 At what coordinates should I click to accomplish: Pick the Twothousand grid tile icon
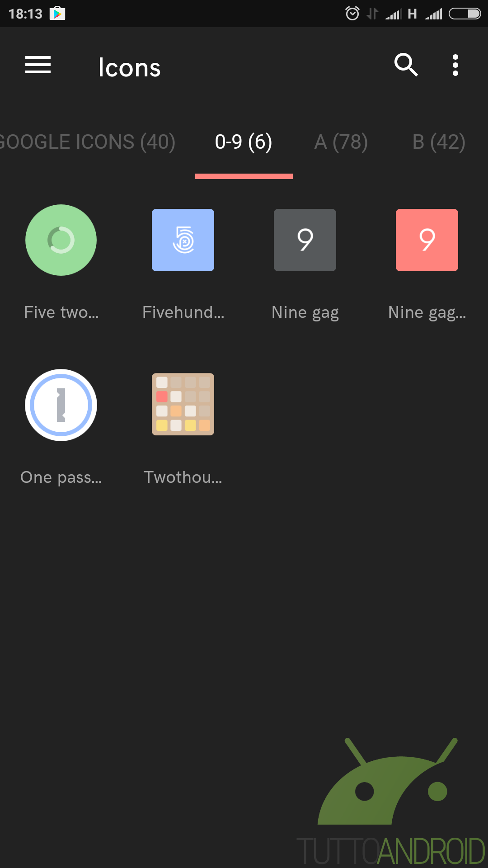click(183, 404)
